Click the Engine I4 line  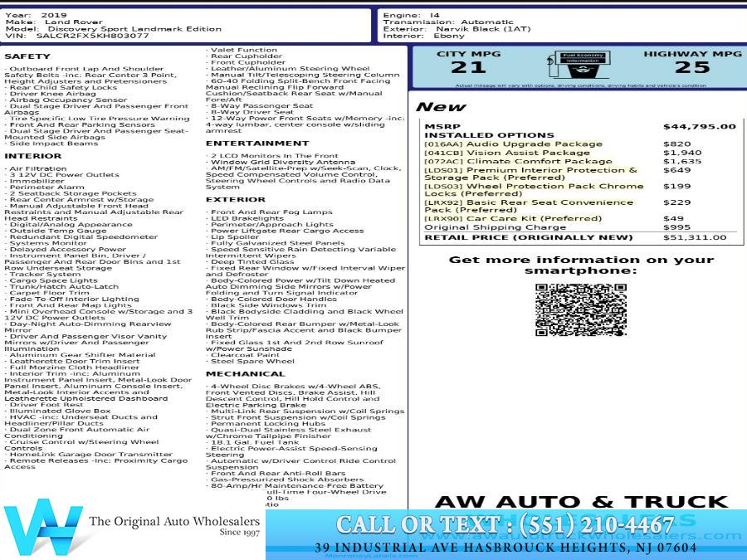411,15
